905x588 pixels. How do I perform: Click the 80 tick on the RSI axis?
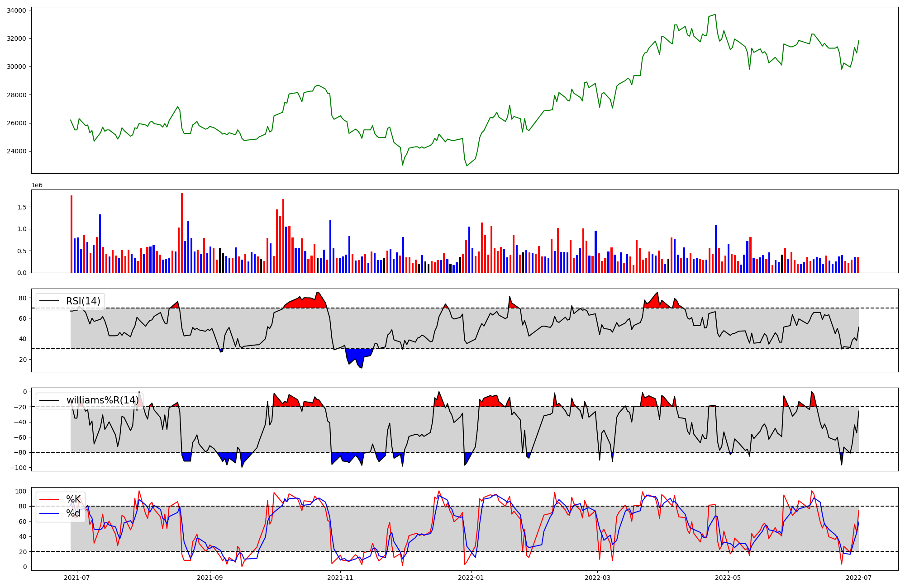pos(22,298)
